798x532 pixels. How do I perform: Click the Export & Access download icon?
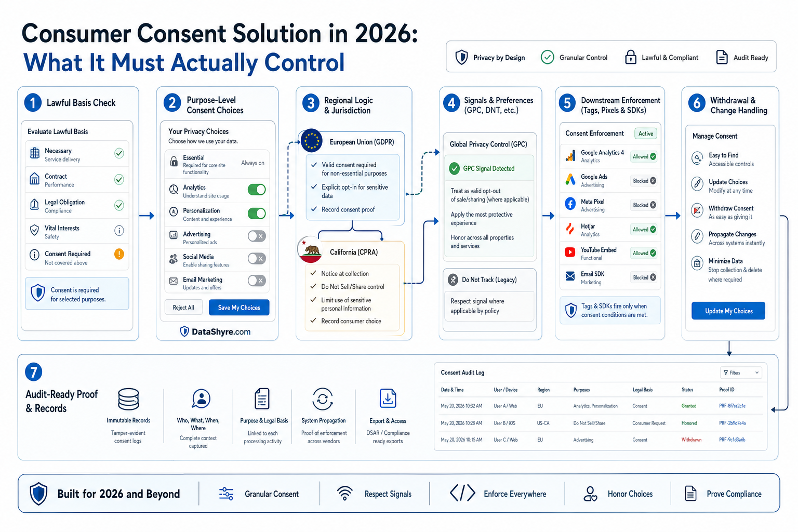[x=388, y=398]
